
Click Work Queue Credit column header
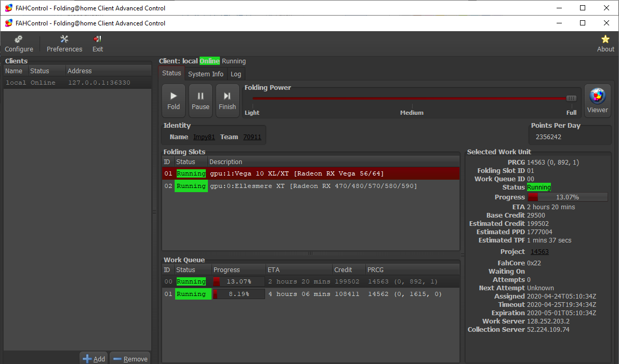click(x=349, y=270)
